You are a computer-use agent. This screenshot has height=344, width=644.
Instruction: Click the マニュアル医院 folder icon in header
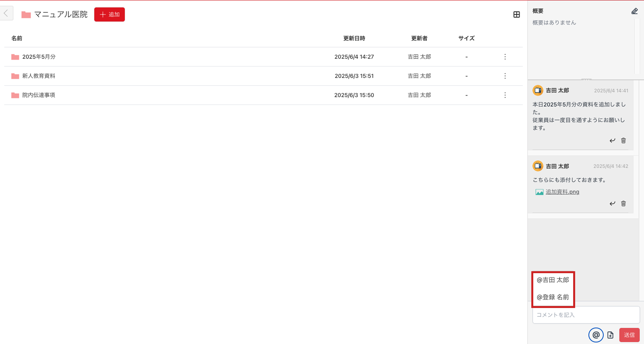(x=26, y=15)
